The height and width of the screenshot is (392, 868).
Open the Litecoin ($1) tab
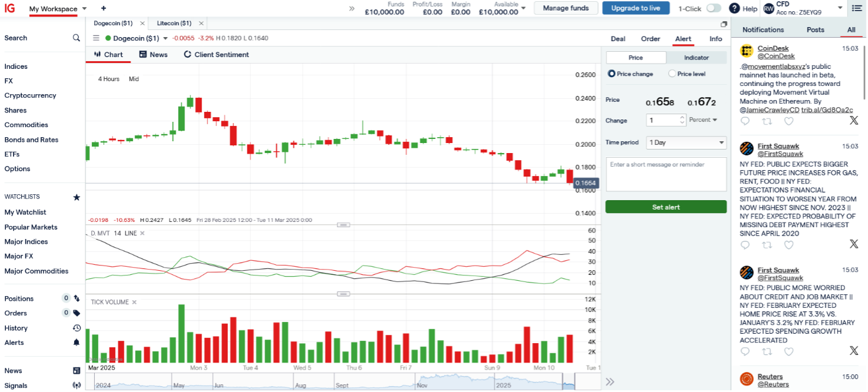[x=174, y=24]
